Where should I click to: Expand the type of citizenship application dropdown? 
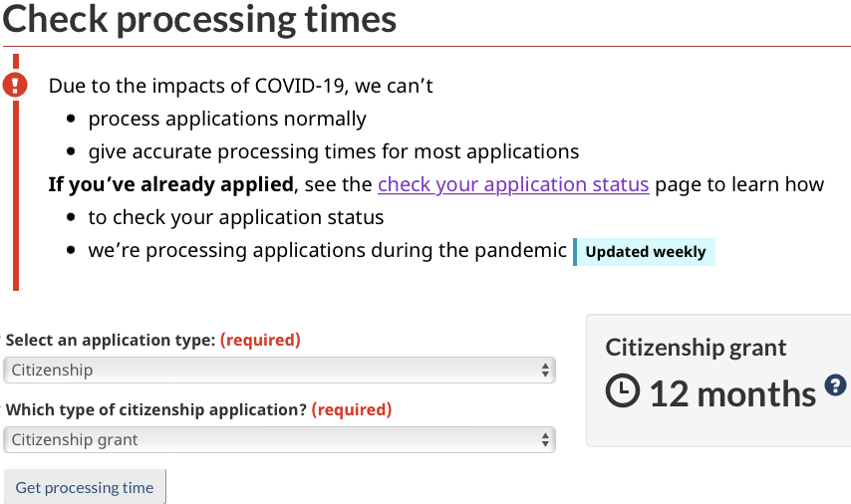click(x=279, y=439)
